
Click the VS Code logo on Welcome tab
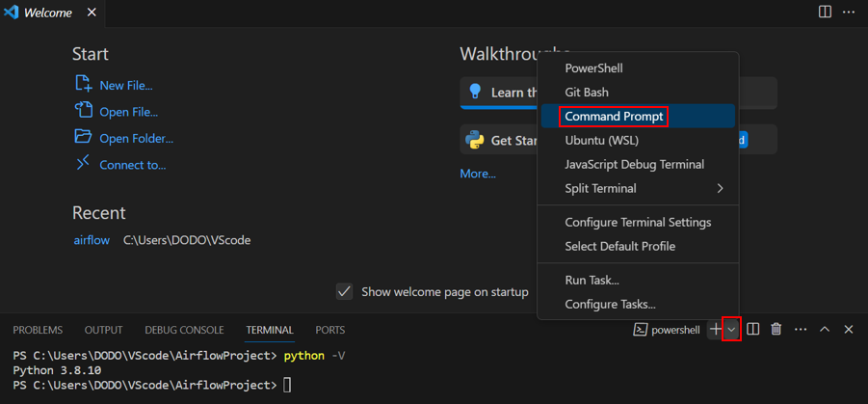(11, 13)
